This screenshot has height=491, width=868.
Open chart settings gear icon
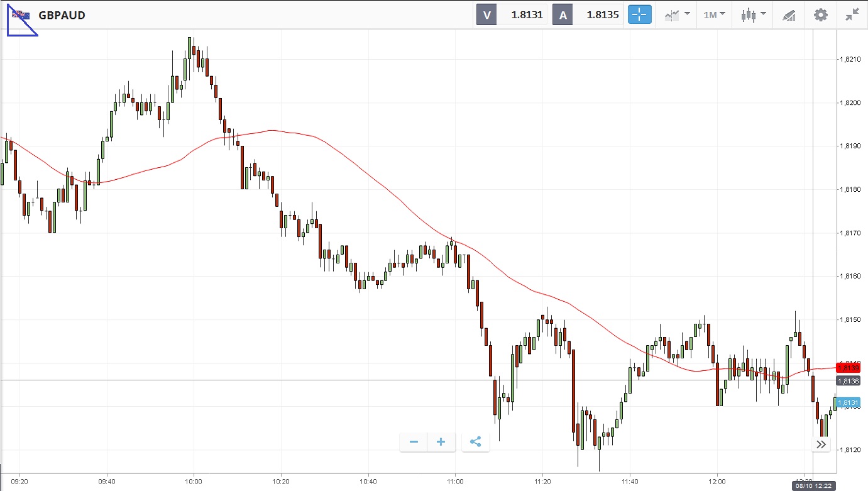pyautogui.click(x=821, y=15)
